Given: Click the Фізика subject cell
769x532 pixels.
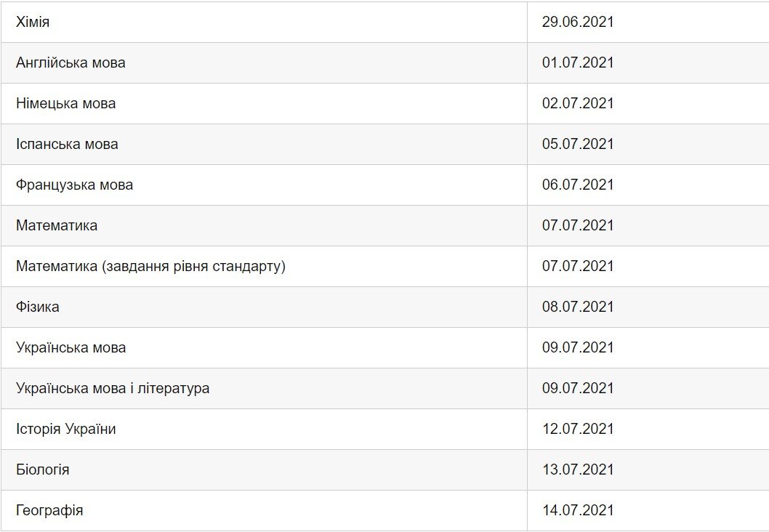Looking at the screenshot, I should point(38,307).
